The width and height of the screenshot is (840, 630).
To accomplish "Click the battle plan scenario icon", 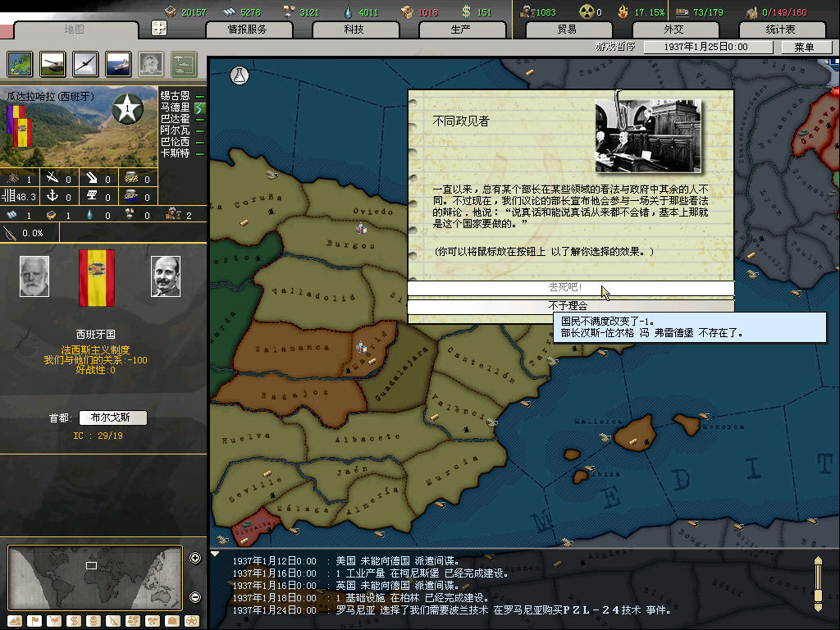I will pyautogui.click(x=184, y=64).
